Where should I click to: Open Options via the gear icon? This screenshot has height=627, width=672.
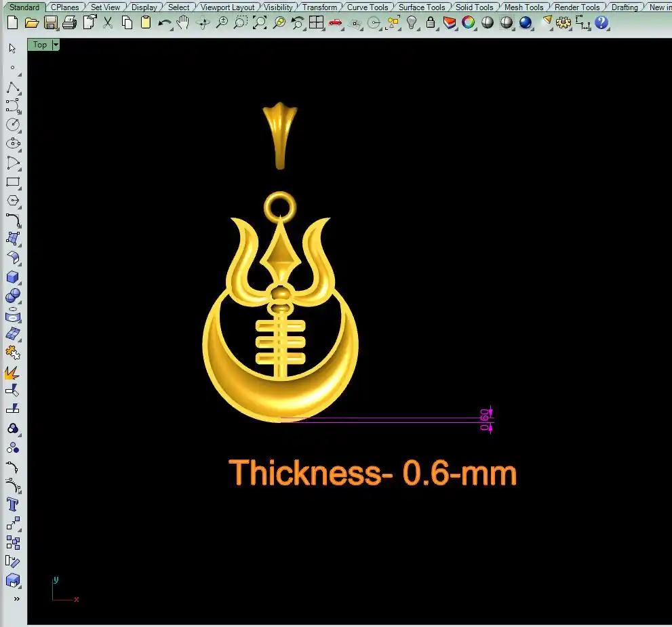pos(564,22)
